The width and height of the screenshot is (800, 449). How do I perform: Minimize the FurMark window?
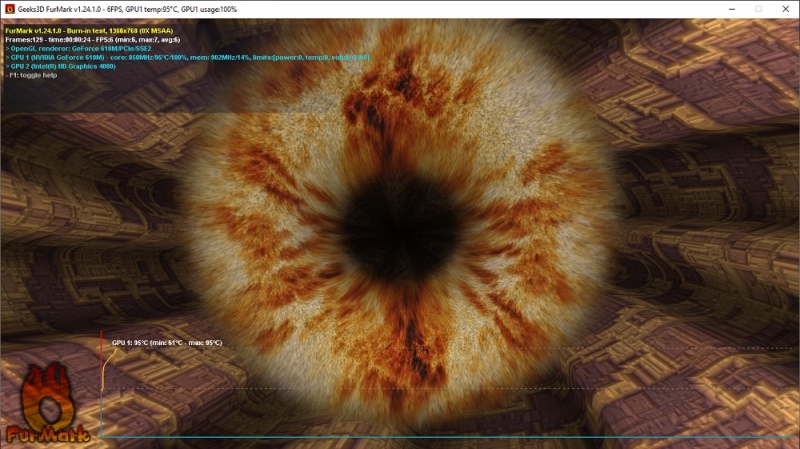click(732, 9)
